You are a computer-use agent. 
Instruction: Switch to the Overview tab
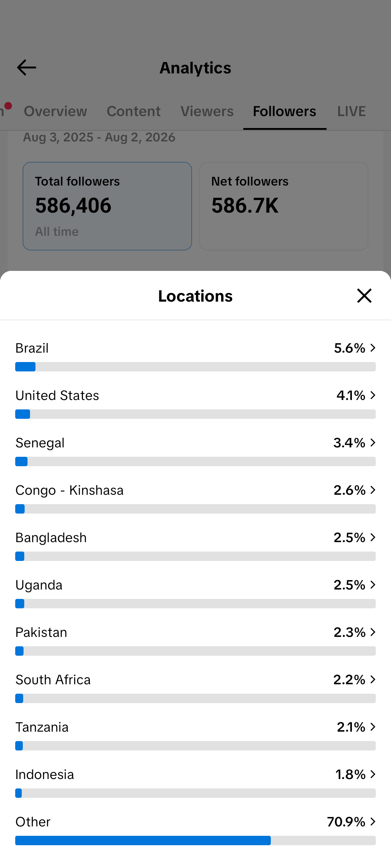pos(55,111)
